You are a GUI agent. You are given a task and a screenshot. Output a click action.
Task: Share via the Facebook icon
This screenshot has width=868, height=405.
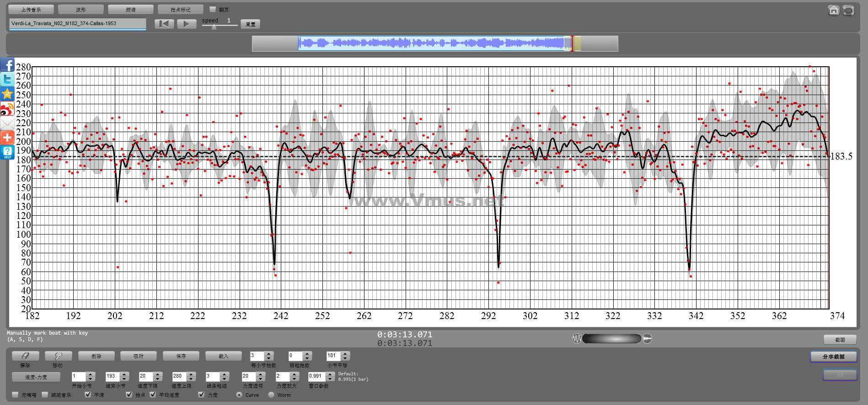point(7,65)
